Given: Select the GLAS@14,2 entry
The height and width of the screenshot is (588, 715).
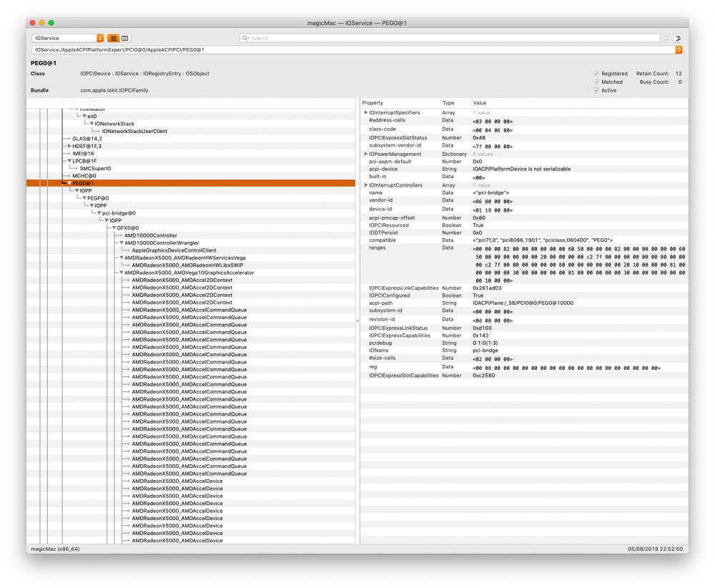Looking at the screenshot, I should point(87,139).
